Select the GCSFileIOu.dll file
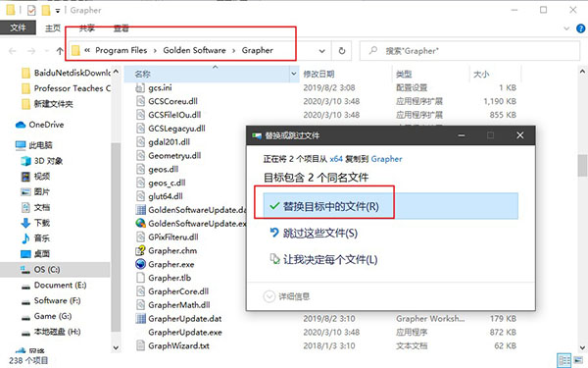The width and height of the screenshot is (588, 368). [174, 115]
